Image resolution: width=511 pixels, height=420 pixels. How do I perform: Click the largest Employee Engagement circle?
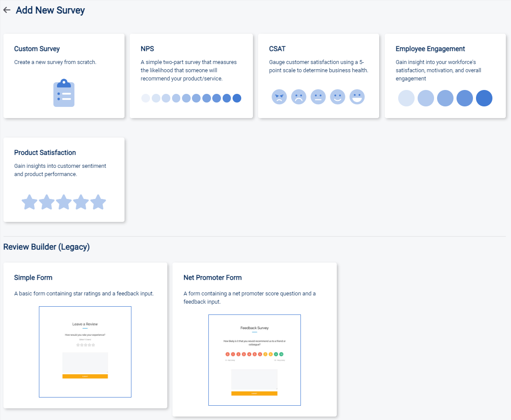coord(484,98)
